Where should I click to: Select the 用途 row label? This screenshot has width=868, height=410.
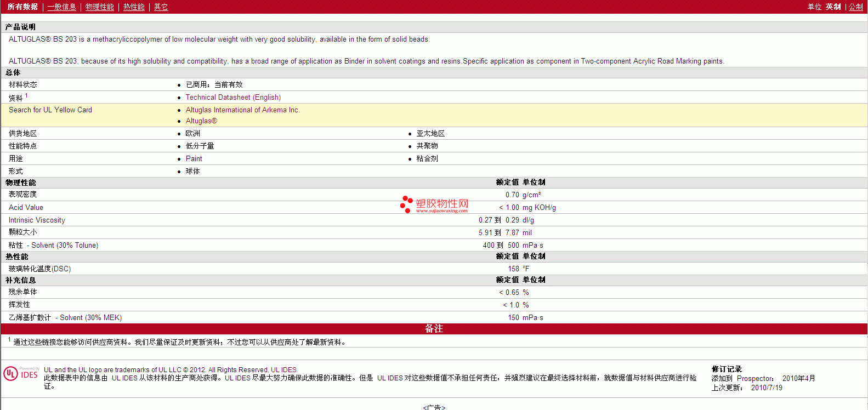click(16, 158)
